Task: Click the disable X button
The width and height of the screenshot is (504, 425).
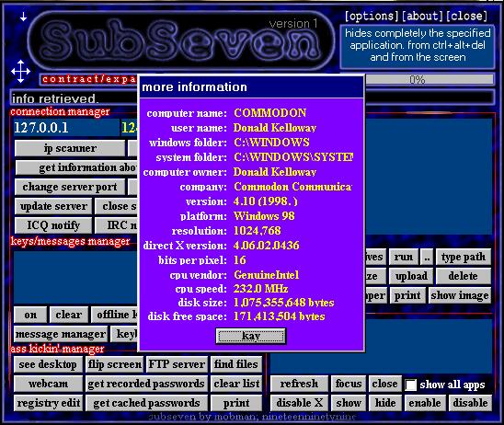Action: 299,403
